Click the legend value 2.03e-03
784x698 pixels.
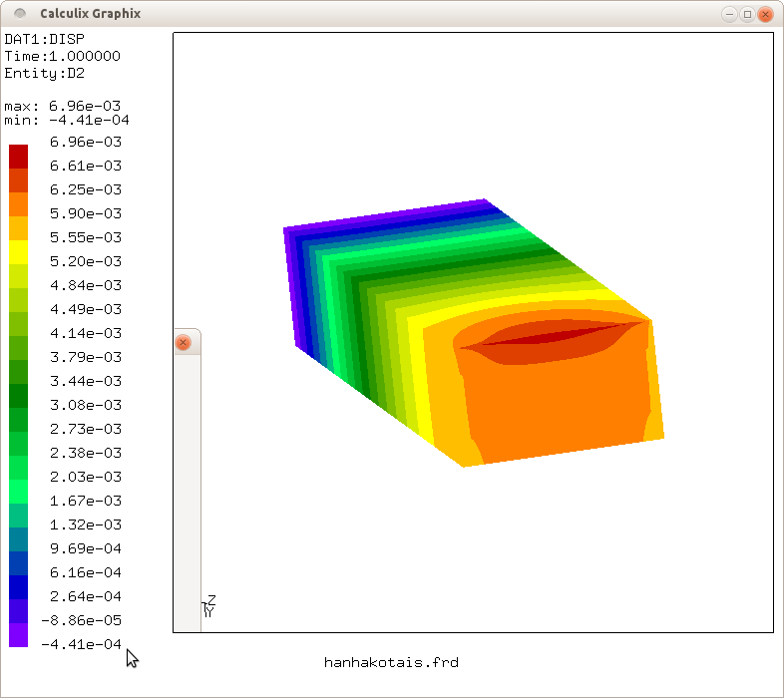pyautogui.click(x=86, y=477)
